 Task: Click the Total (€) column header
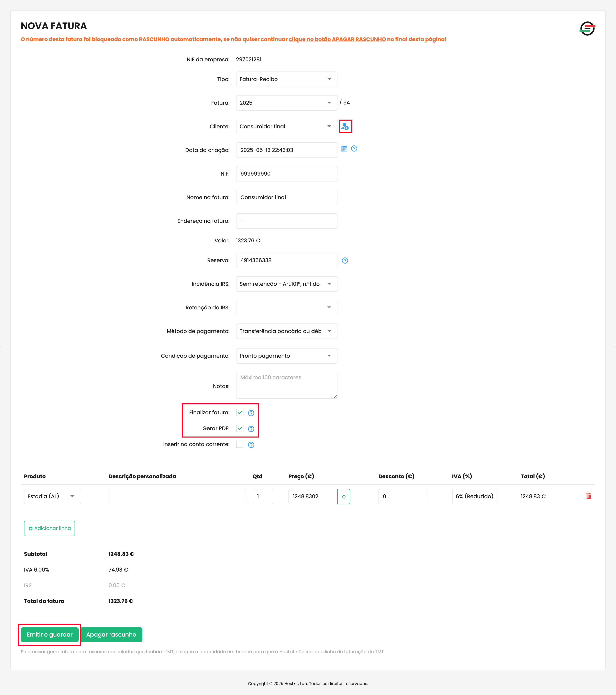click(533, 476)
